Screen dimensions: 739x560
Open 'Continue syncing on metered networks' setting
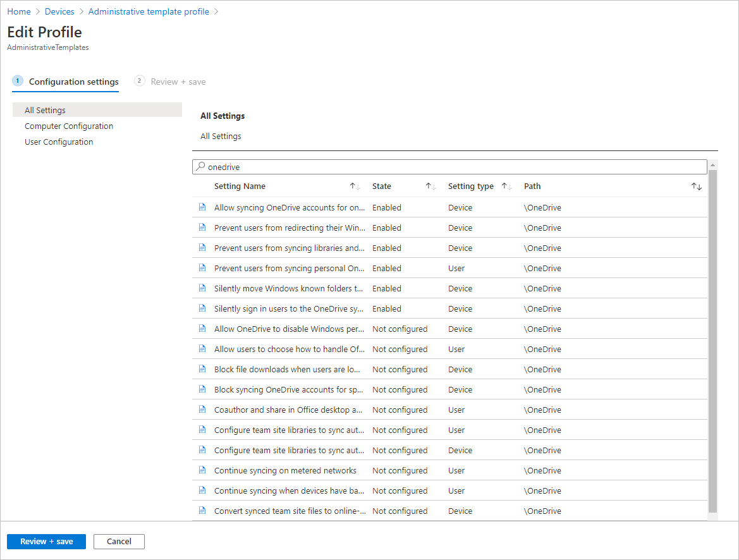pos(285,470)
